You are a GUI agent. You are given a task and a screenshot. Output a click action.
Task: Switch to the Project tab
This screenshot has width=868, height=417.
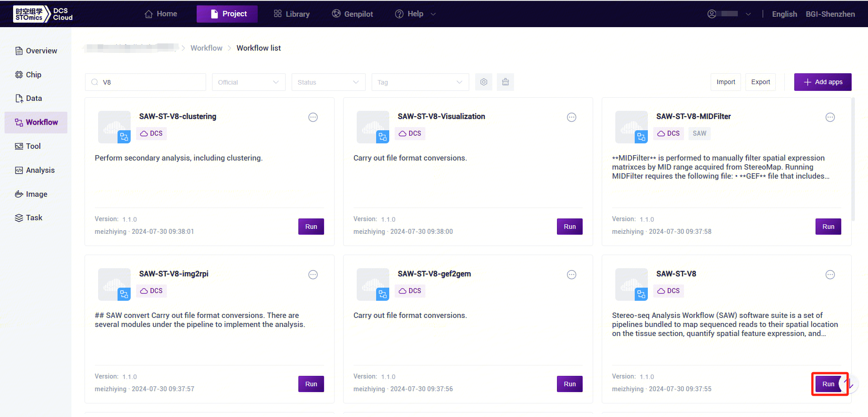click(227, 14)
